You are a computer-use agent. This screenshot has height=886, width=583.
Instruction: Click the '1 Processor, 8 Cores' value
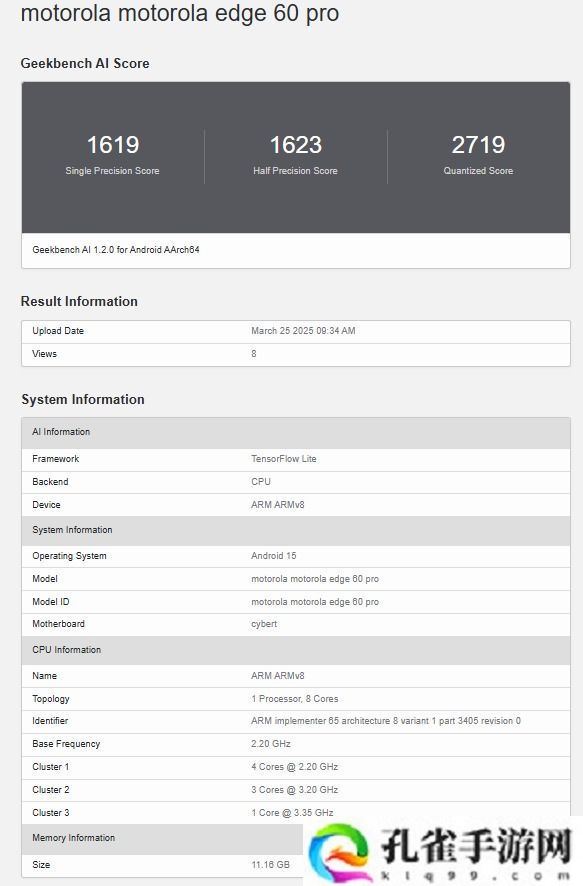tap(295, 700)
